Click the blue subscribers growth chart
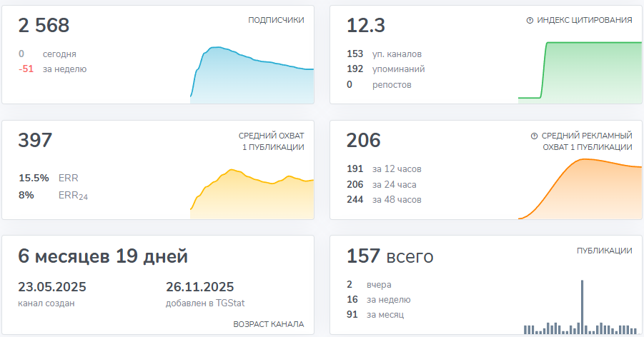 point(252,75)
